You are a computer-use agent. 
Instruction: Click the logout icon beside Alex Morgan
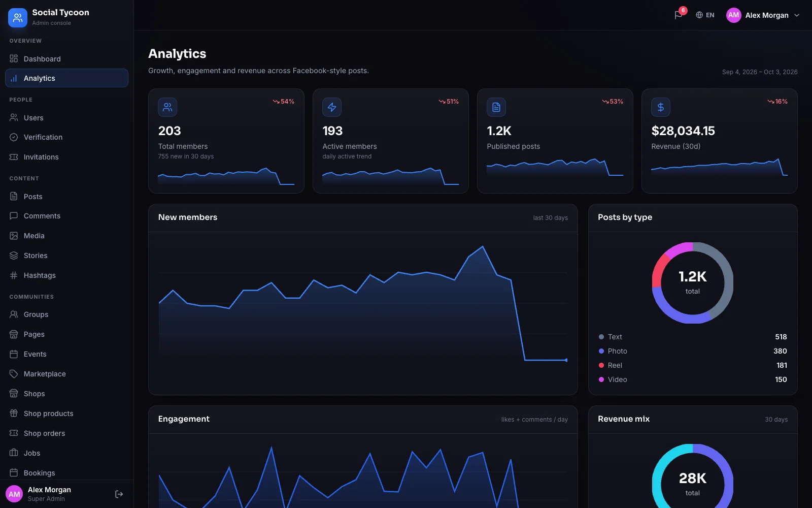[119, 494]
